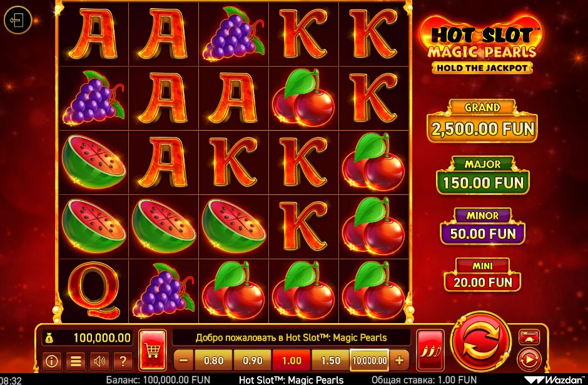Open the shopping cart buy feature

click(152, 350)
